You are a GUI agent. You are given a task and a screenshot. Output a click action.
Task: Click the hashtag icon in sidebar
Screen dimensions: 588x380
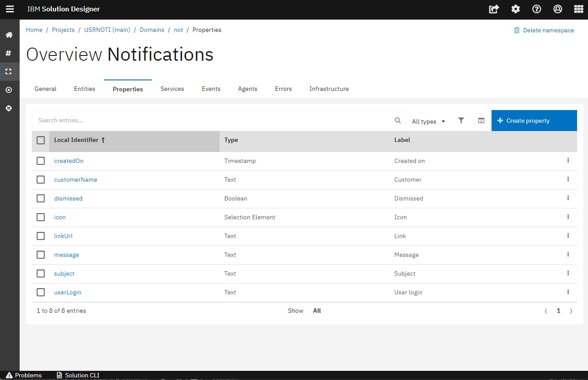pyautogui.click(x=9, y=53)
